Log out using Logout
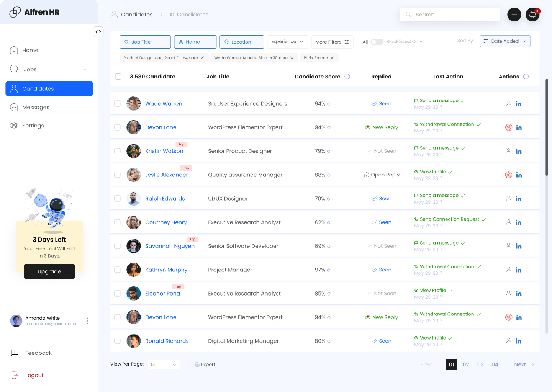The image size is (552, 392). pyautogui.click(x=27, y=375)
